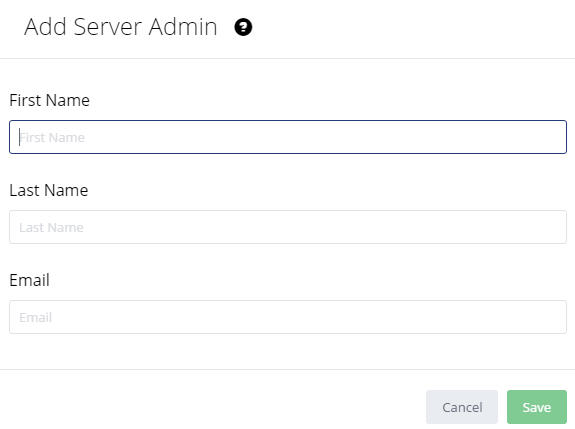The width and height of the screenshot is (575, 429).
Task: Click inside the Last Name text box
Action: pyautogui.click(x=288, y=227)
